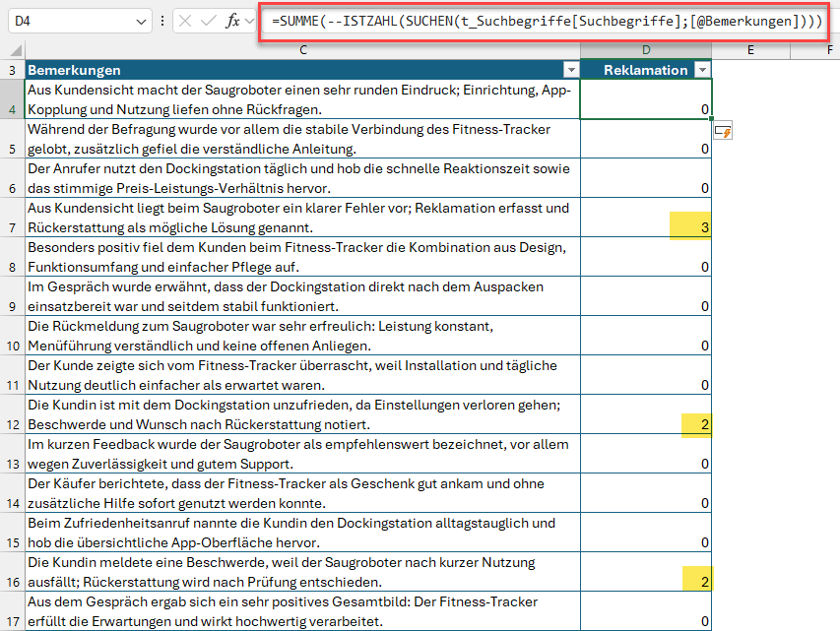840x631 pixels.
Task: Click the Insert Function fx icon
Action: pos(232,22)
